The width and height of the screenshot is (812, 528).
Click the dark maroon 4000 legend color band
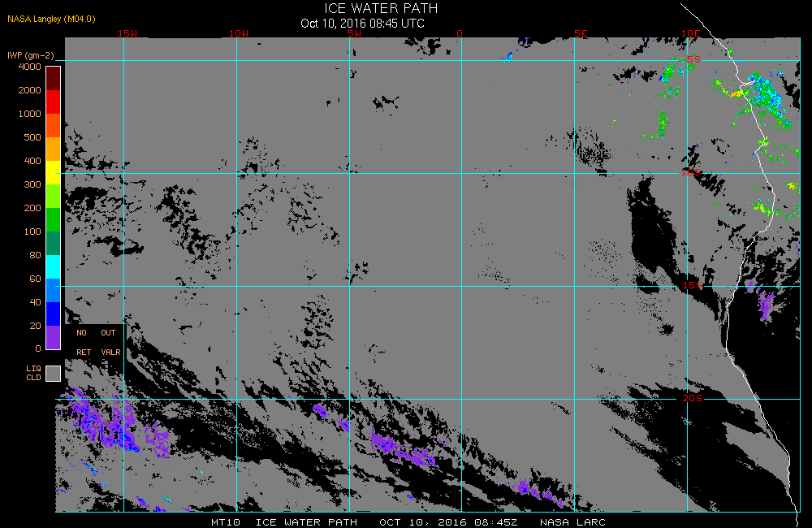[53, 78]
